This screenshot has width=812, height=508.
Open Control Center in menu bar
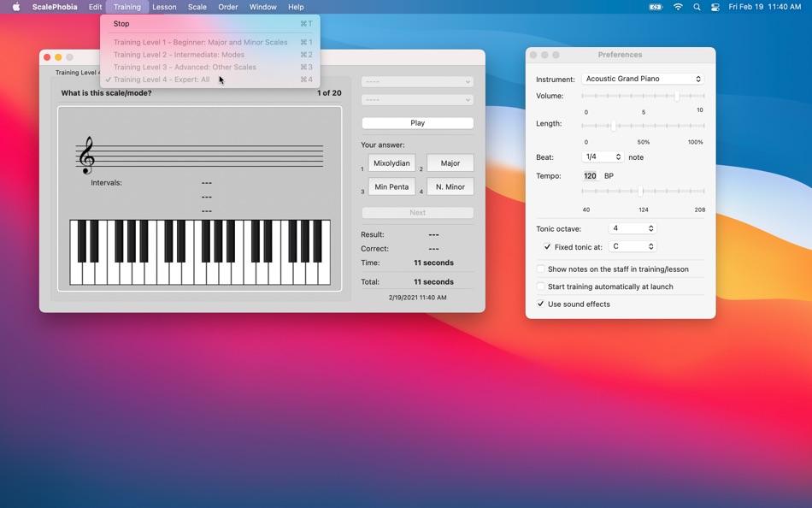[x=715, y=7]
